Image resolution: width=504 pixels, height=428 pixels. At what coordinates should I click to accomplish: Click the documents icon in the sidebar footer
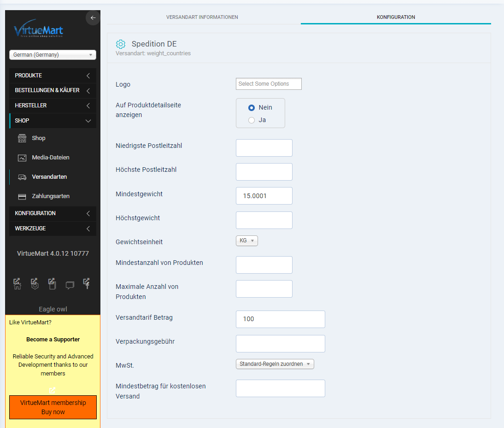[x=52, y=283]
